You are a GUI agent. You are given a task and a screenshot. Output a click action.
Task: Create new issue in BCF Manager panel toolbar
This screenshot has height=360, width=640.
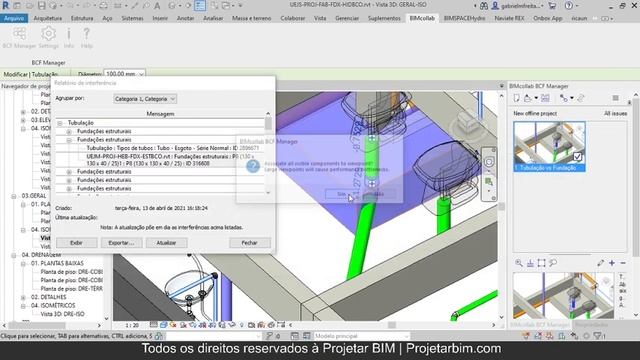[x=517, y=98]
